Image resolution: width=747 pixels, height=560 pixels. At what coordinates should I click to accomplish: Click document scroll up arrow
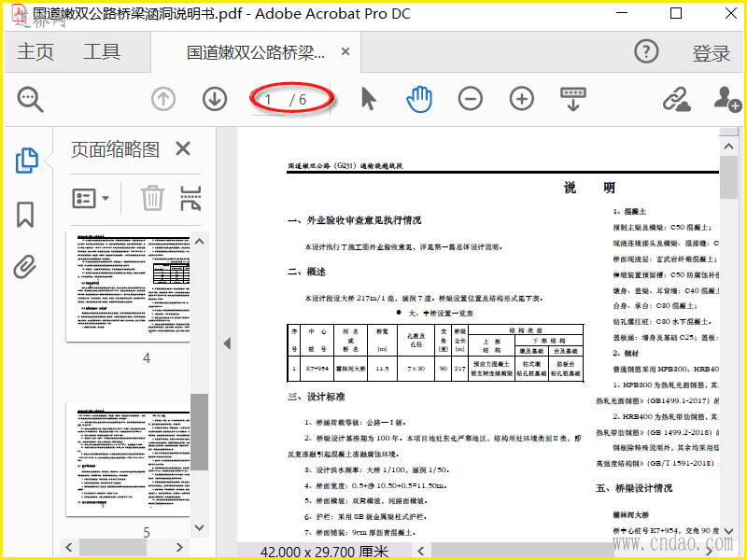tap(728, 147)
